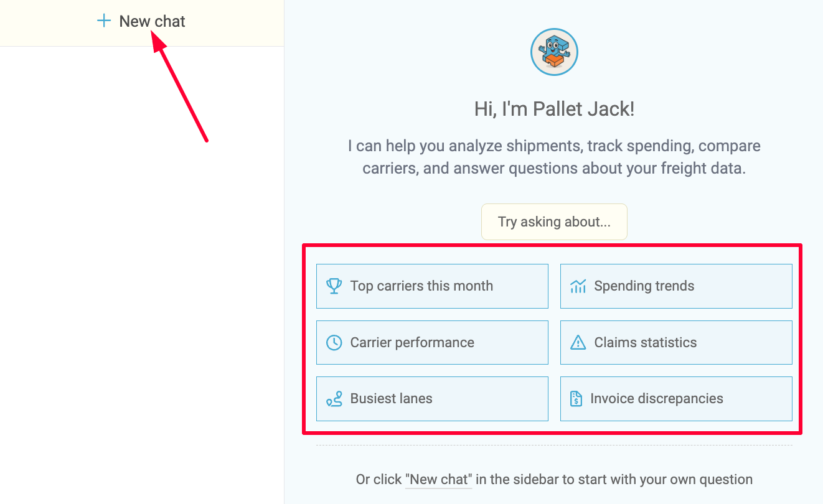Ask about 'Carrier performance'

coord(432,343)
